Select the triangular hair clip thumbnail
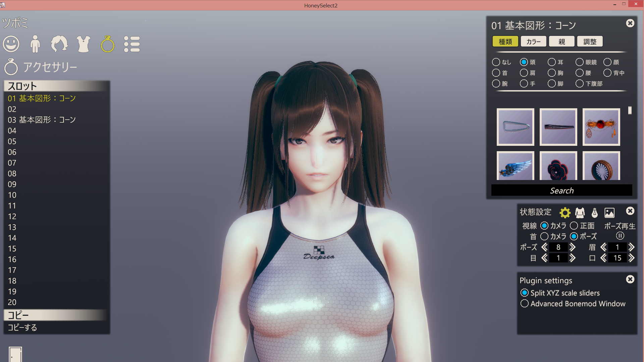Image resolution: width=644 pixels, height=362 pixels. click(x=516, y=127)
